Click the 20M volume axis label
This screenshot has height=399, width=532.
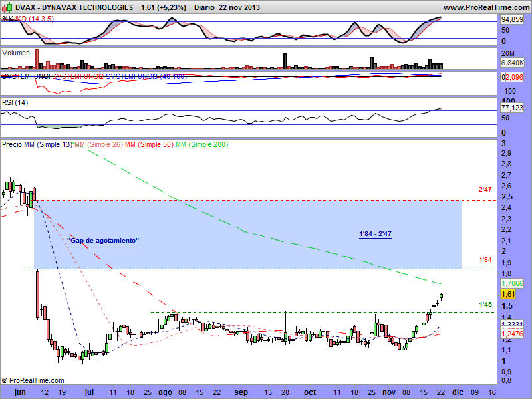coord(508,54)
